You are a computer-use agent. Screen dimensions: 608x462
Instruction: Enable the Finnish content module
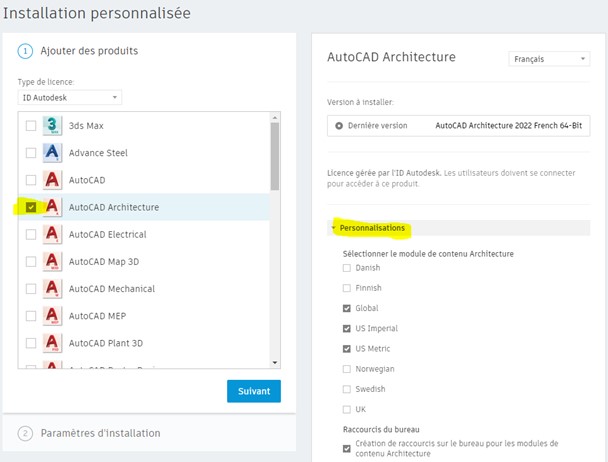pyautogui.click(x=347, y=288)
